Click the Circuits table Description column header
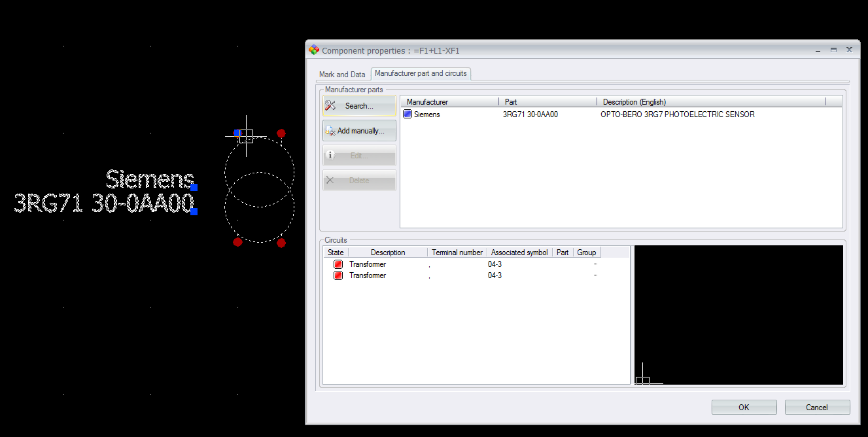This screenshot has height=437, width=868. (x=388, y=253)
